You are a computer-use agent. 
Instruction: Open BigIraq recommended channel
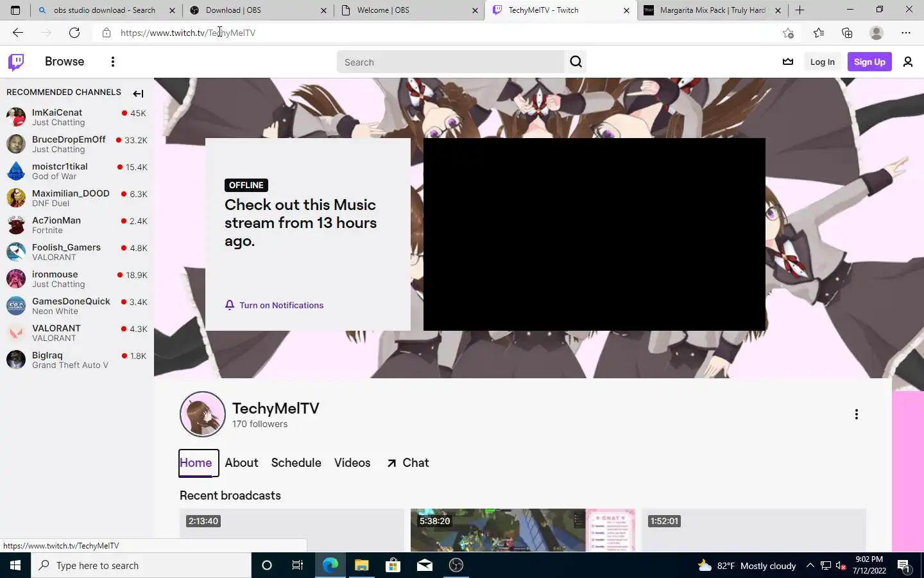coord(77,360)
